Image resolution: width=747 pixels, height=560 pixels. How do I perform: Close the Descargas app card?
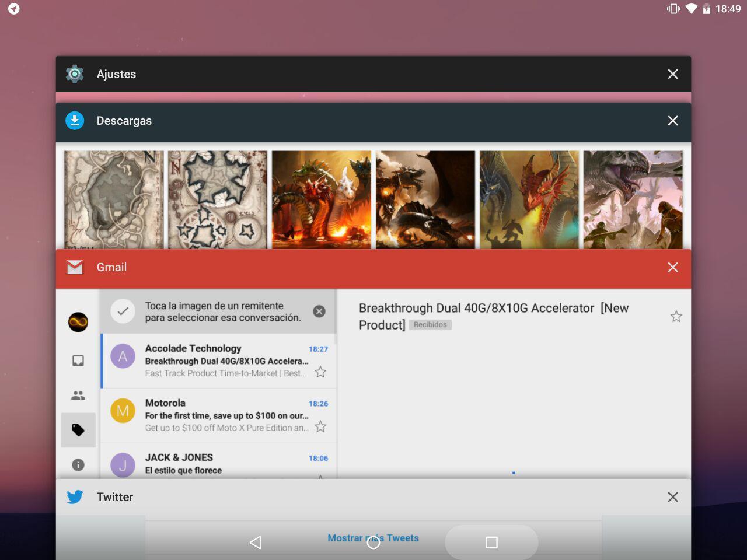673,121
